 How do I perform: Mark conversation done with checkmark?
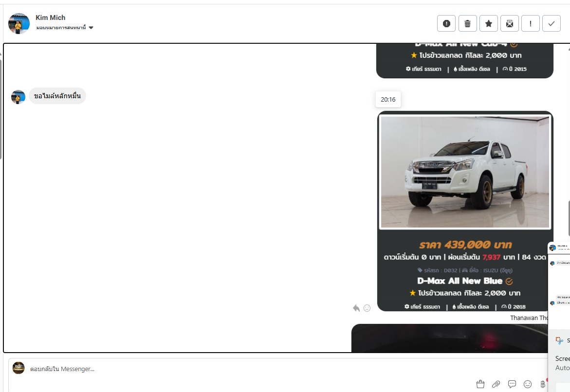(552, 24)
